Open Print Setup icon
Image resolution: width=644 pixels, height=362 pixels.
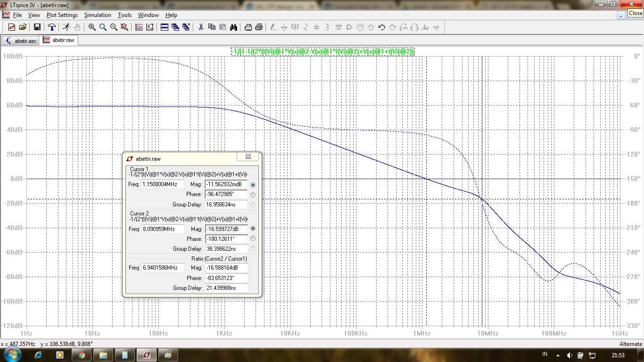coord(248,27)
